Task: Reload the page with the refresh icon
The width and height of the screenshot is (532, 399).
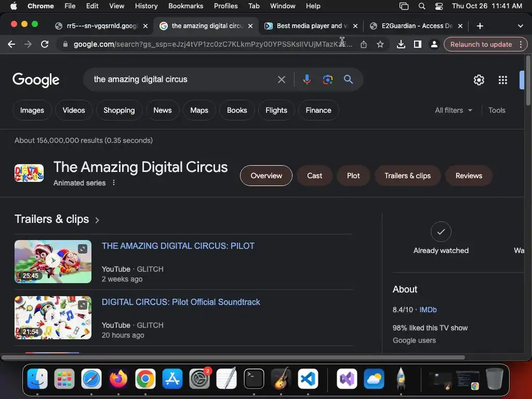Action: click(45, 45)
